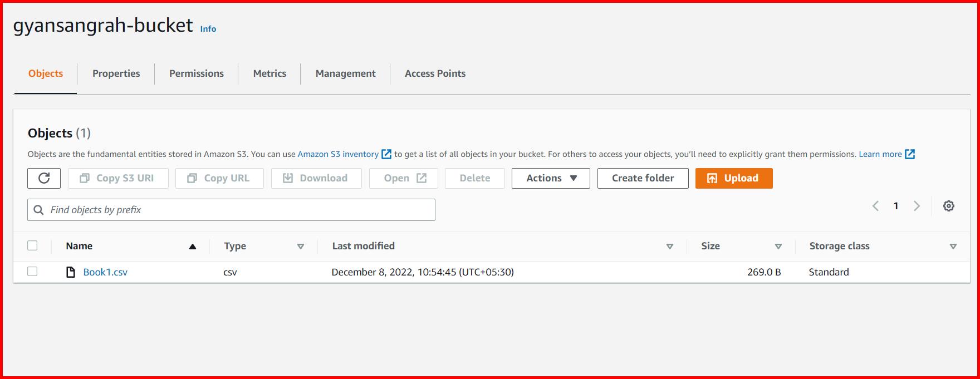This screenshot has width=980, height=379.
Task: Open the Actions dropdown
Action: 551,178
